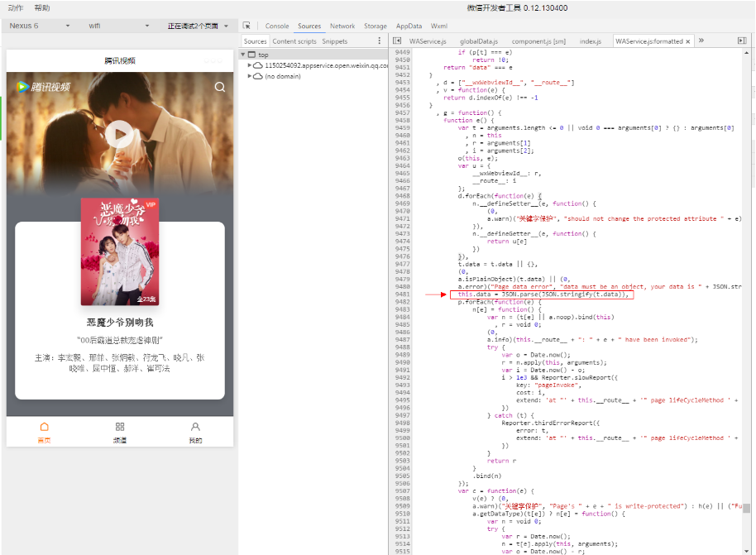Click the "00后霸道总裁宠虐神剧" tagline
Image resolution: width=756 pixels, height=555 pixels.
120,341
